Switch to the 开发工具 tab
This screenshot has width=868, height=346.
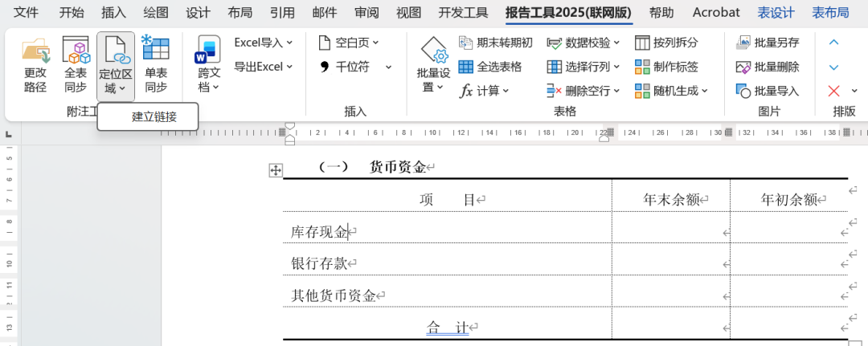tap(464, 12)
